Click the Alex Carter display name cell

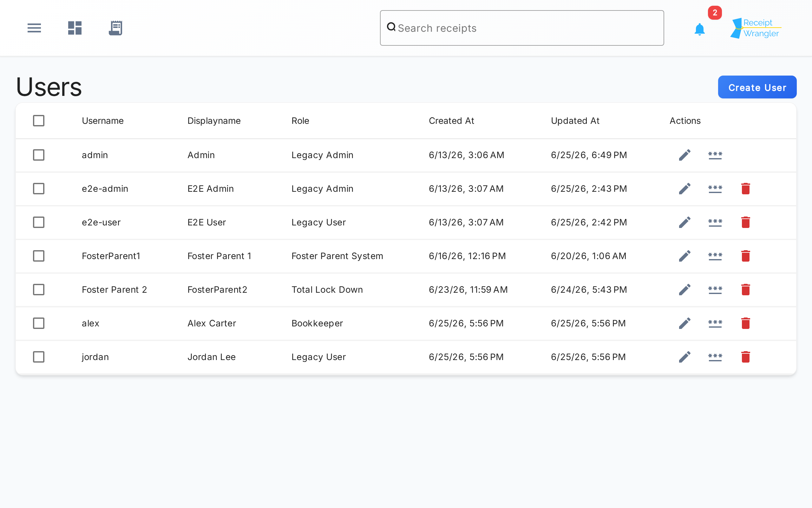212,323
